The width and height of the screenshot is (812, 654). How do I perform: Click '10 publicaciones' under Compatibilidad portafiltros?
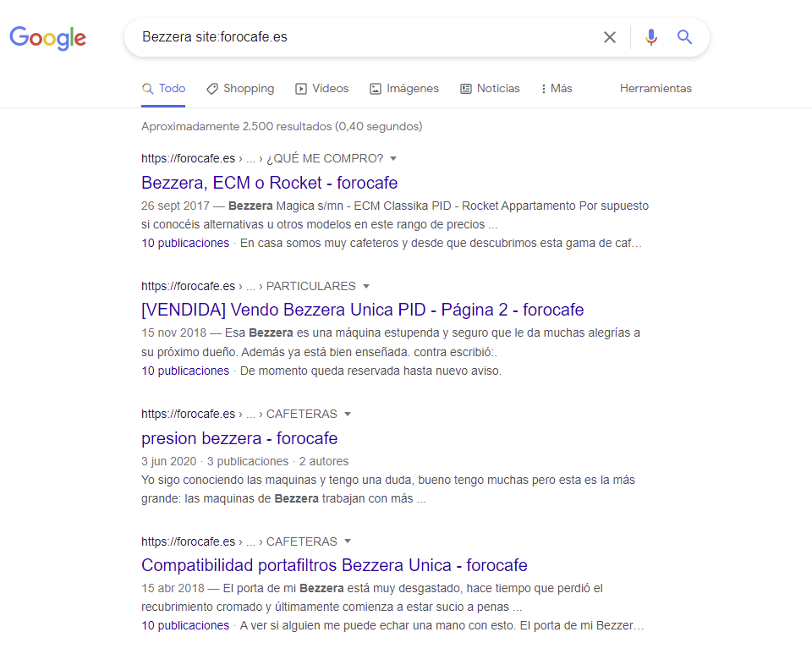(185, 625)
